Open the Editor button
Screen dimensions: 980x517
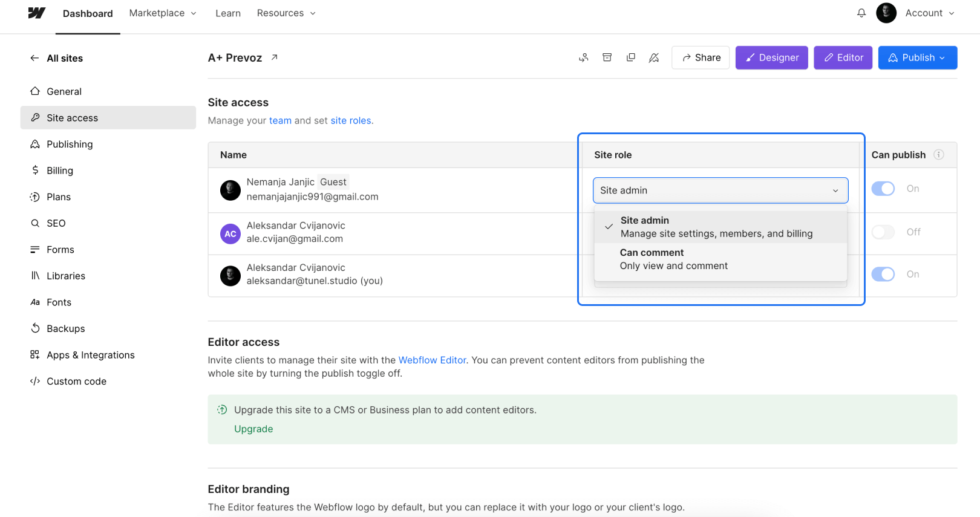click(x=843, y=57)
